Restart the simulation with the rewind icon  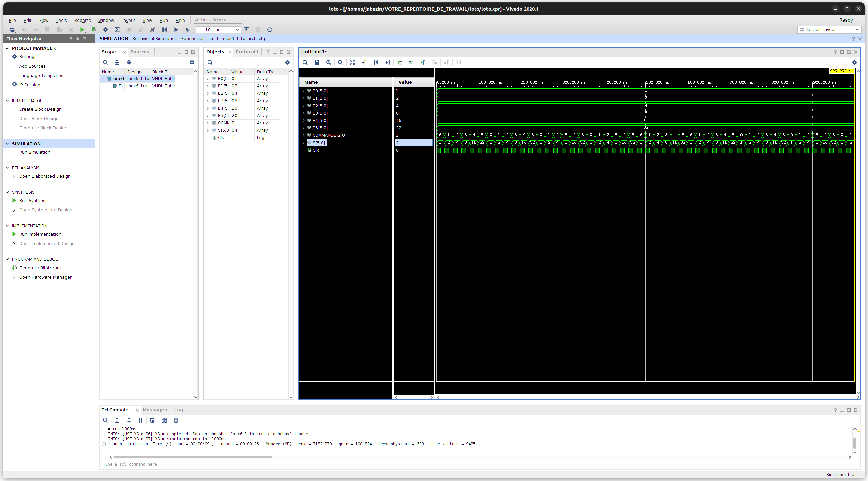click(165, 30)
